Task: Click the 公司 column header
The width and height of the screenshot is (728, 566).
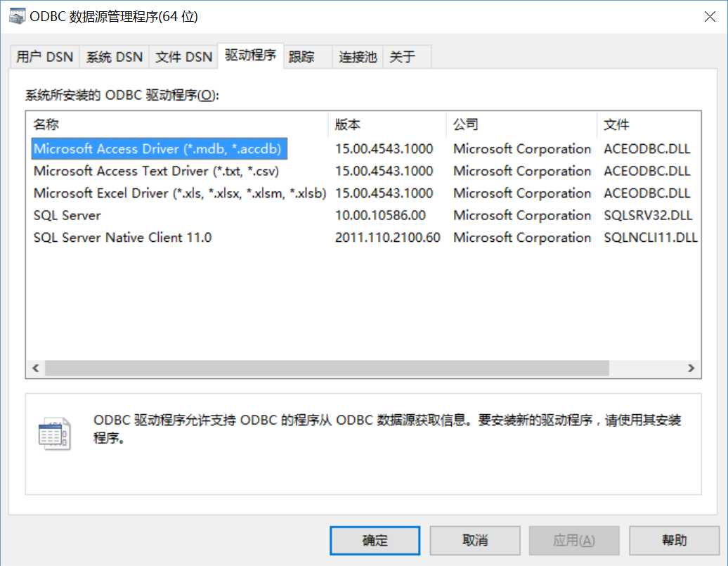Action: 521,124
